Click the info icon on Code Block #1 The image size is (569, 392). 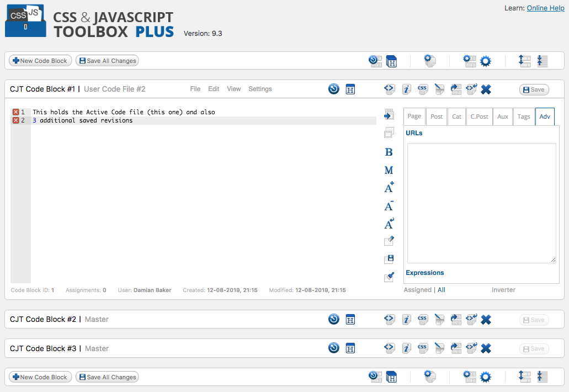[406, 89]
